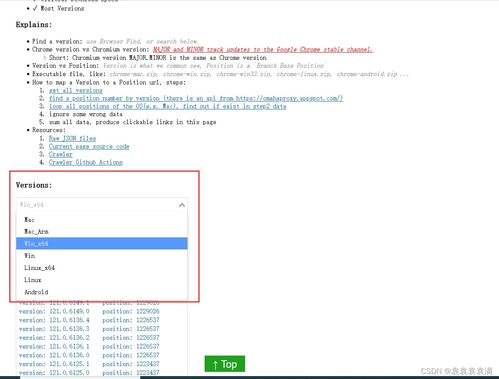Jump to page top with green Top button
Viewport: 499px width, 379px height.
tap(225, 364)
